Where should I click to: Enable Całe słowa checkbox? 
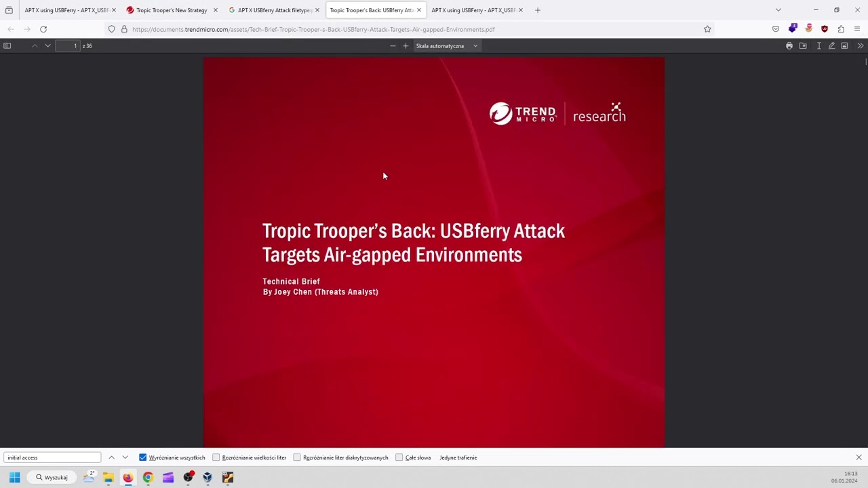(x=399, y=457)
